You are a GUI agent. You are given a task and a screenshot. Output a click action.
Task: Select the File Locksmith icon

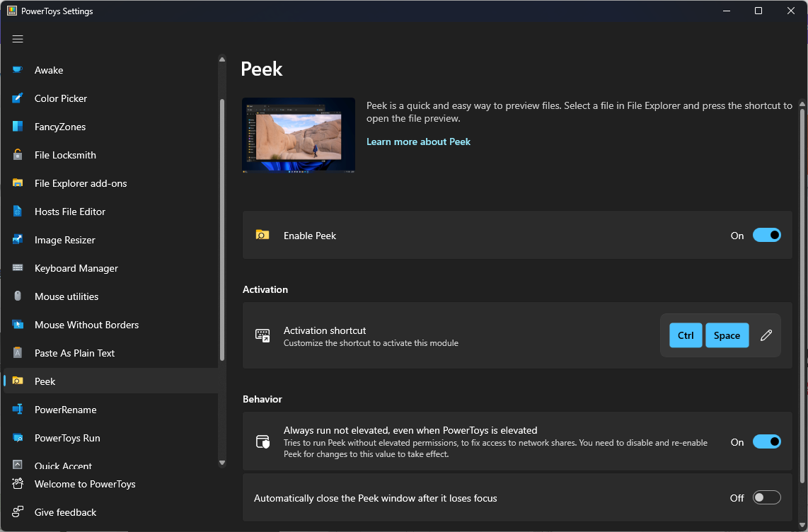18,155
